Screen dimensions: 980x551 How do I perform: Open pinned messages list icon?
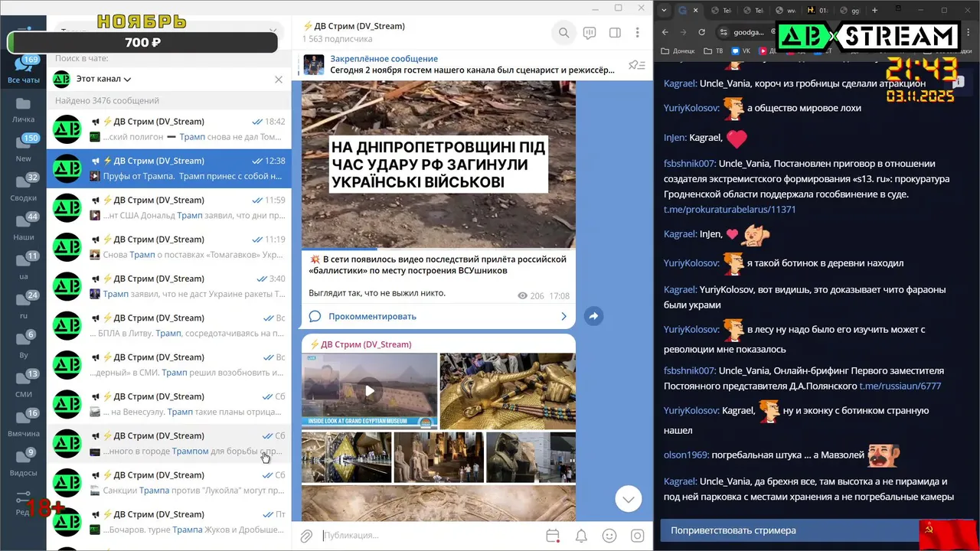pyautogui.click(x=635, y=65)
